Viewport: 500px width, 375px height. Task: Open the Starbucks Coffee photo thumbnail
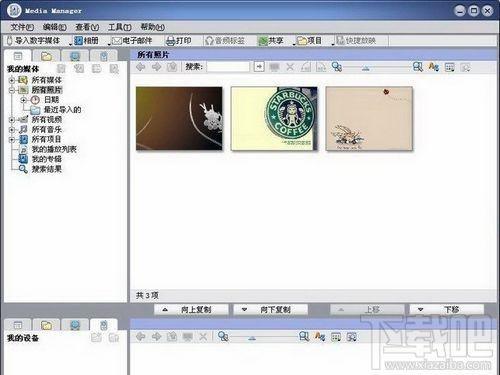point(274,118)
